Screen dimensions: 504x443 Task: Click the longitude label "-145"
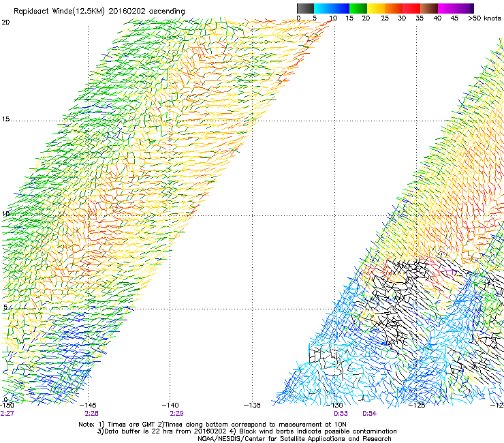click(88, 405)
